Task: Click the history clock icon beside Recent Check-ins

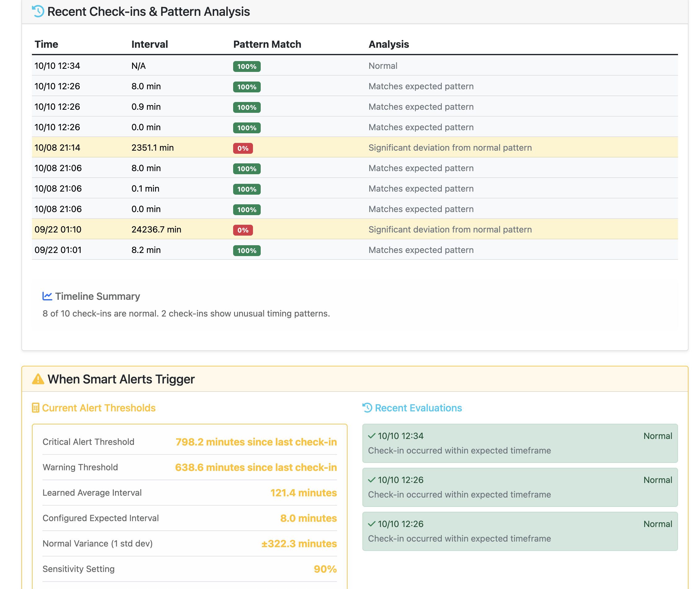Action: point(38,11)
